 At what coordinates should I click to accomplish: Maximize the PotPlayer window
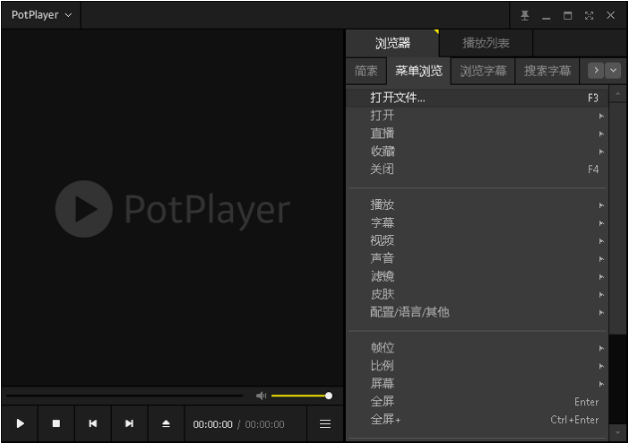click(x=568, y=16)
